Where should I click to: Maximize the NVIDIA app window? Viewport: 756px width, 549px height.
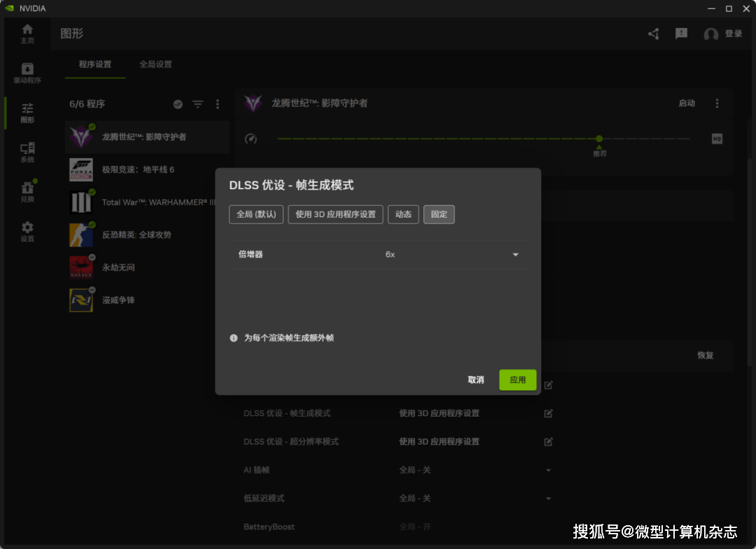point(729,8)
